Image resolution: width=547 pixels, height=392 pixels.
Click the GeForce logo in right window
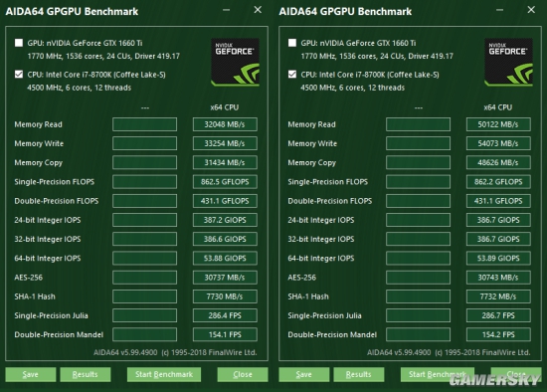point(508,62)
